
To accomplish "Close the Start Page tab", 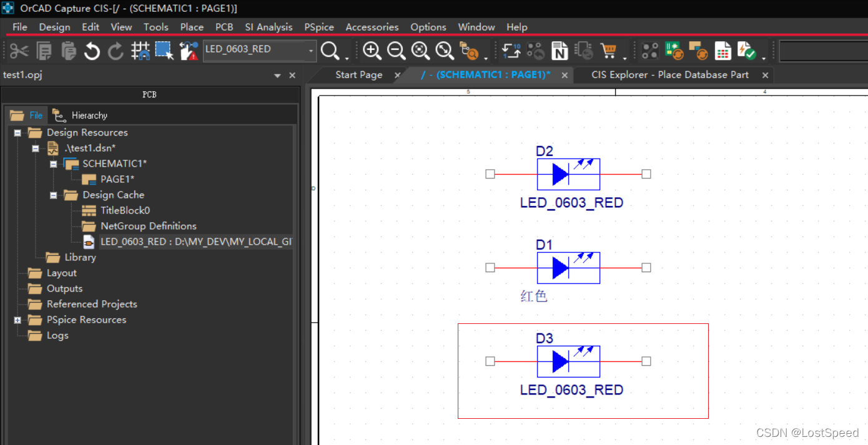I will click(x=397, y=75).
